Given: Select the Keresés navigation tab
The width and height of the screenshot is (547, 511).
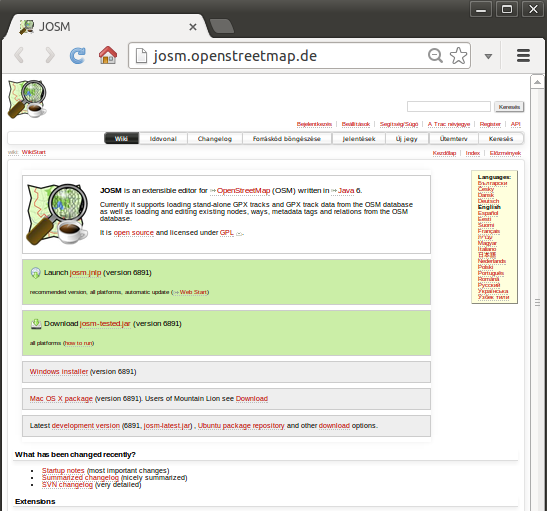Looking at the screenshot, I should click(x=501, y=138).
